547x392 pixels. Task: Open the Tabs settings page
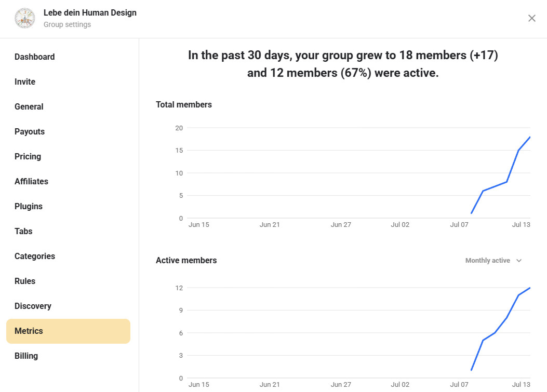coord(23,232)
